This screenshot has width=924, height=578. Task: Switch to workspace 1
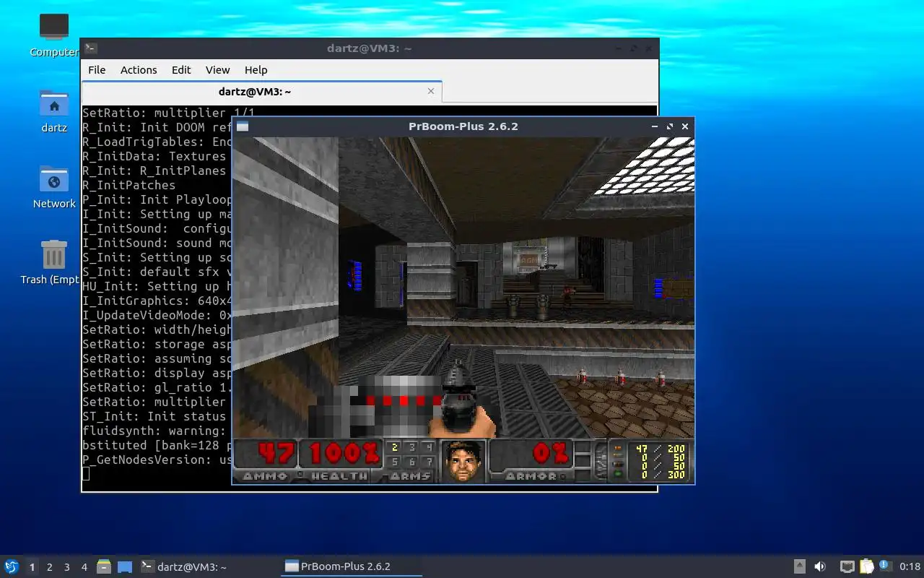32,567
